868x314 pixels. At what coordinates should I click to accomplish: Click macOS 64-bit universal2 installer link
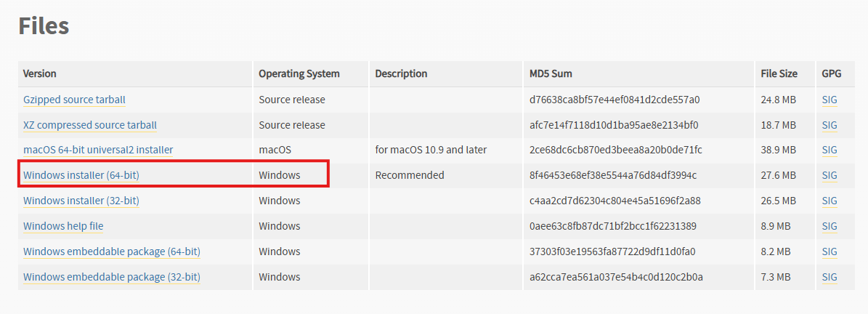(x=98, y=150)
